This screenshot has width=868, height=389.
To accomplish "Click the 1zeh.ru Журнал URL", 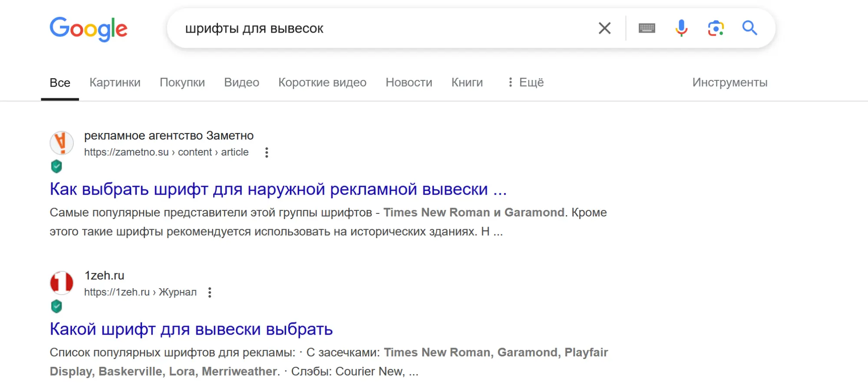I will 140,292.
